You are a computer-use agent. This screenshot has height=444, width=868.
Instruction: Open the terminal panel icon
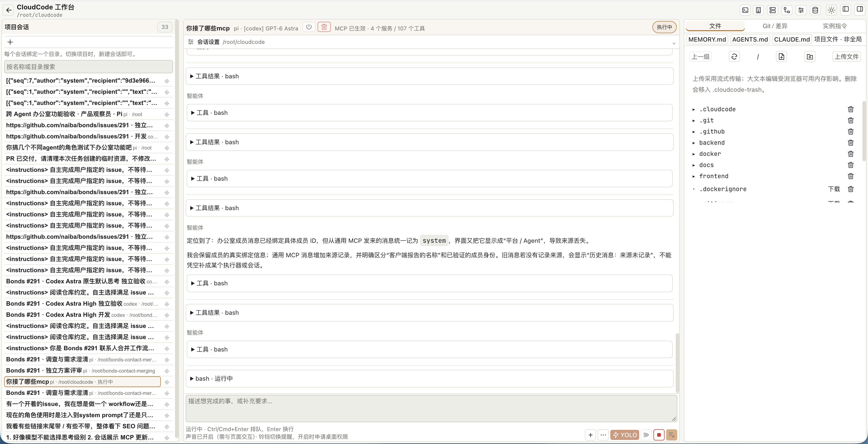(x=745, y=10)
